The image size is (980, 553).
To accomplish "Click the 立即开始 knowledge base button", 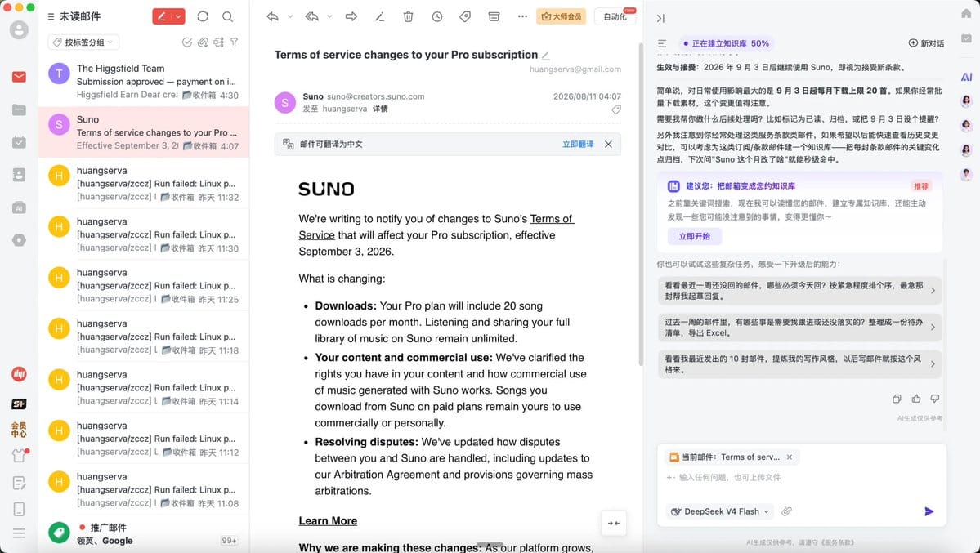I will tap(695, 237).
